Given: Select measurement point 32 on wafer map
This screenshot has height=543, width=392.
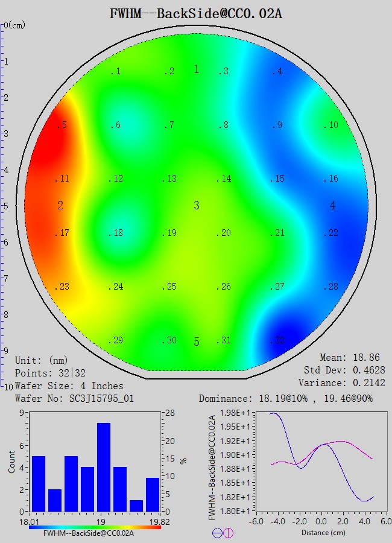Looking at the screenshot, I should pos(277,341).
